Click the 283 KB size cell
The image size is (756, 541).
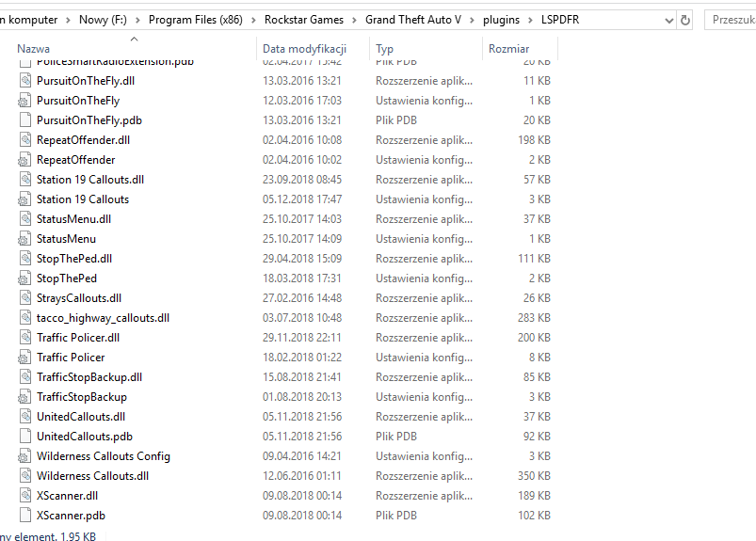pos(534,317)
